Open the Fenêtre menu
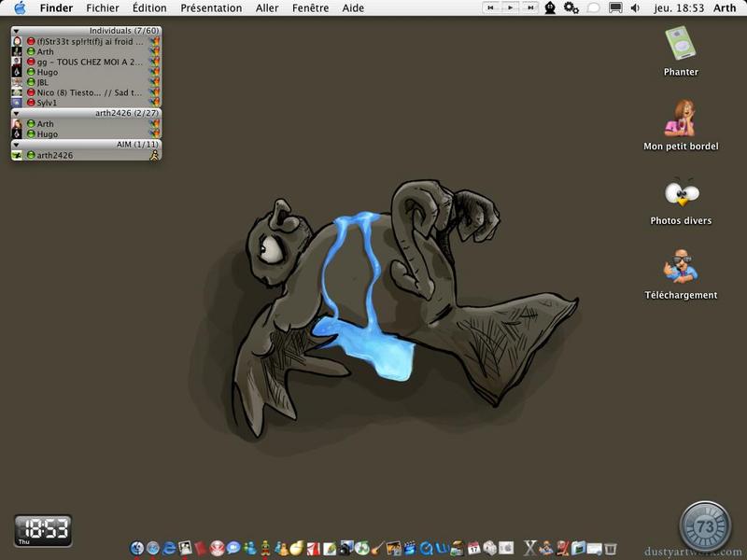747x560 pixels. (x=310, y=8)
